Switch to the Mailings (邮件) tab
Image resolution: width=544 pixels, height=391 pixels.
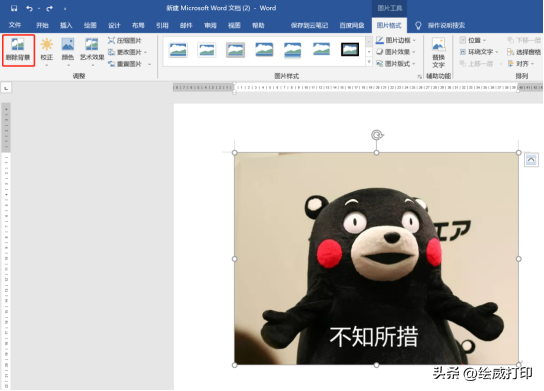click(x=186, y=25)
